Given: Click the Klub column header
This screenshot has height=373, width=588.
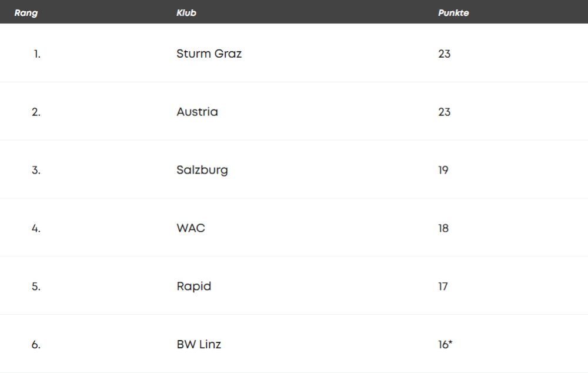Looking at the screenshot, I should [x=186, y=12].
